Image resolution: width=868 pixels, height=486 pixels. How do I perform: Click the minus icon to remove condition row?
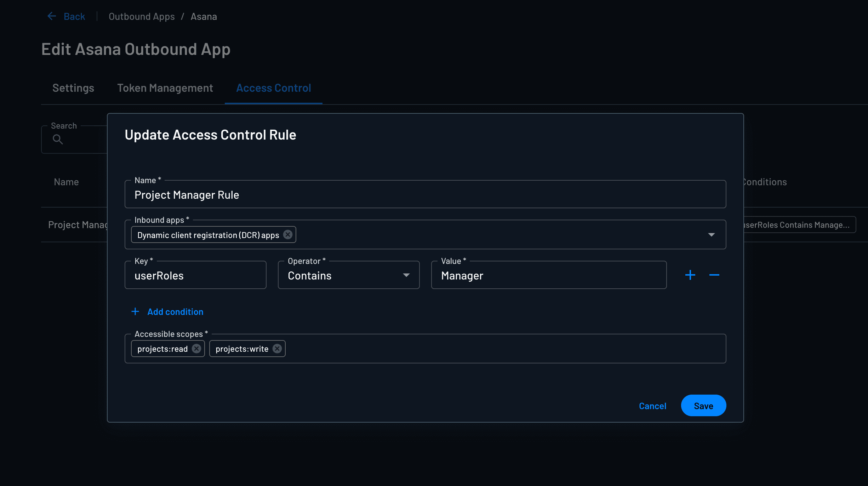(714, 275)
